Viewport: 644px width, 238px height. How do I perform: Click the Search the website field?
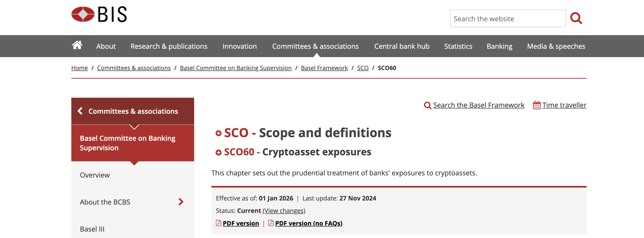pos(508,19)
